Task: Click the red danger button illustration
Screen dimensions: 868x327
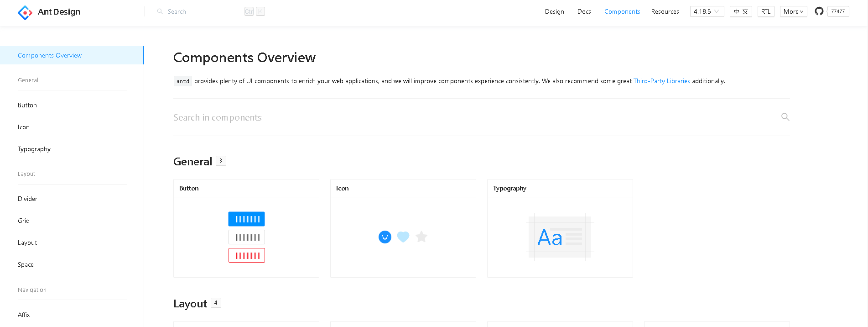Action: [x=246, y=256]
